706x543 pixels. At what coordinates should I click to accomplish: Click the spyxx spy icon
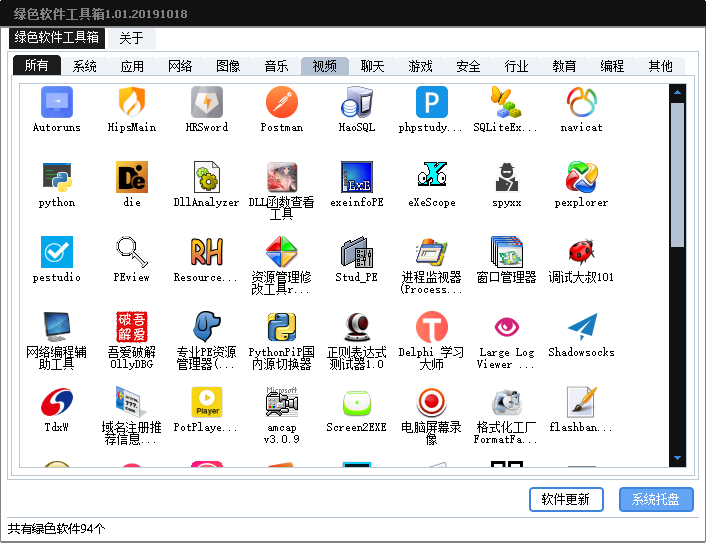click(507, 177)
